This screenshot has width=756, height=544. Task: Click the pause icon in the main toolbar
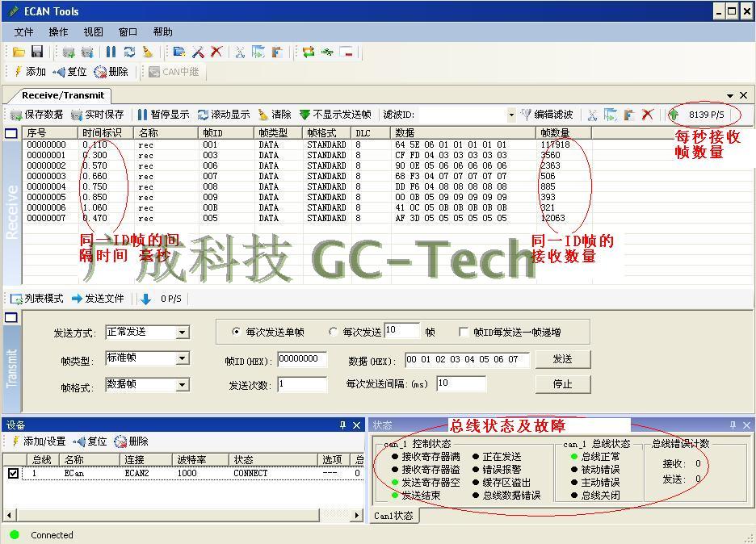[111, 52]
